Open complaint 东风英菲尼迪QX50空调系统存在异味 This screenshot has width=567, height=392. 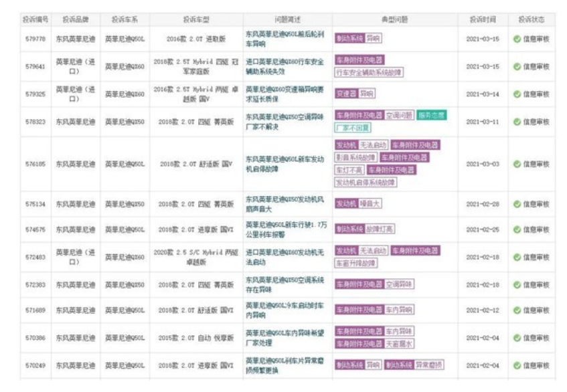tap(285, 285)
